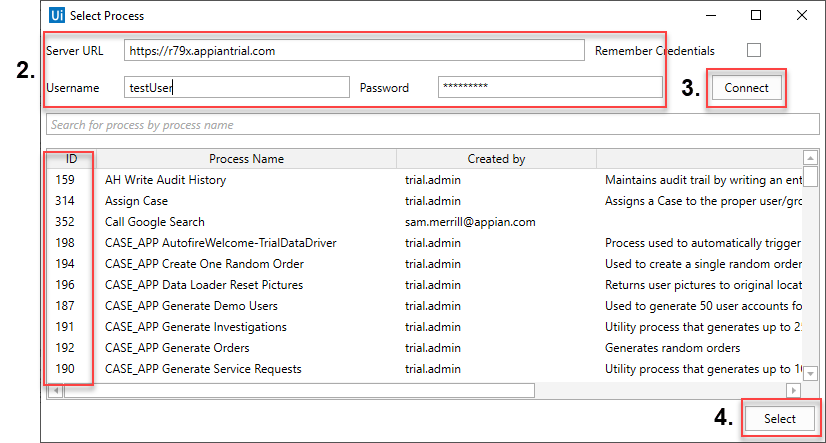Click the vertical scrollbar thumb
The image size is (826, 443).
[x=810, y=176]
